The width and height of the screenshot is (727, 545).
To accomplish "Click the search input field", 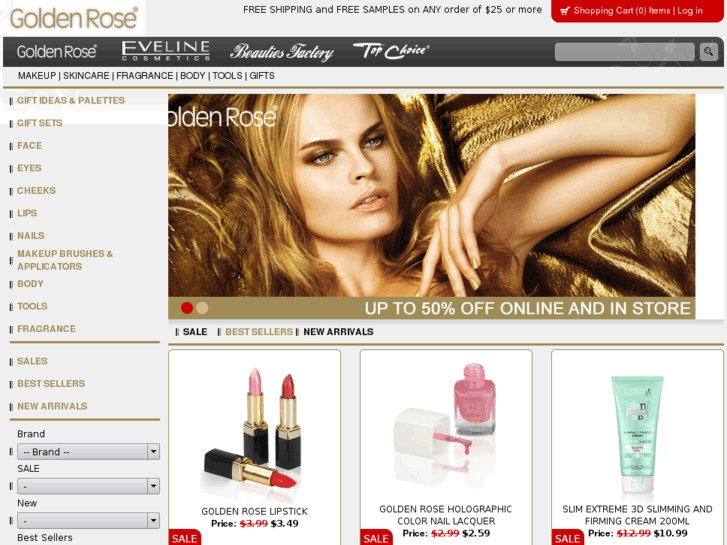I will click(625, 51).
